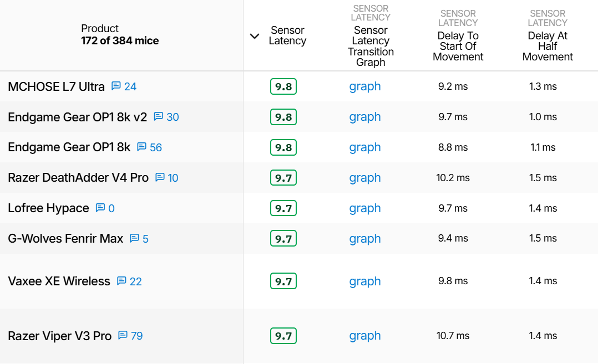Open graph link for Razer Viper V3 Pro
This screenshot has height=364, width=598.
point(365,336)
